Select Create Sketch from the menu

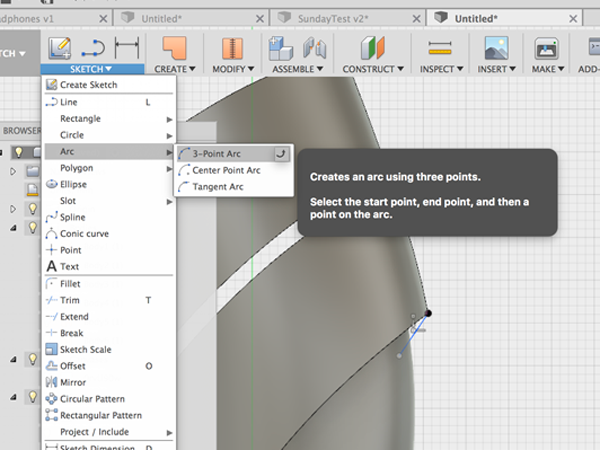(109, 85)
